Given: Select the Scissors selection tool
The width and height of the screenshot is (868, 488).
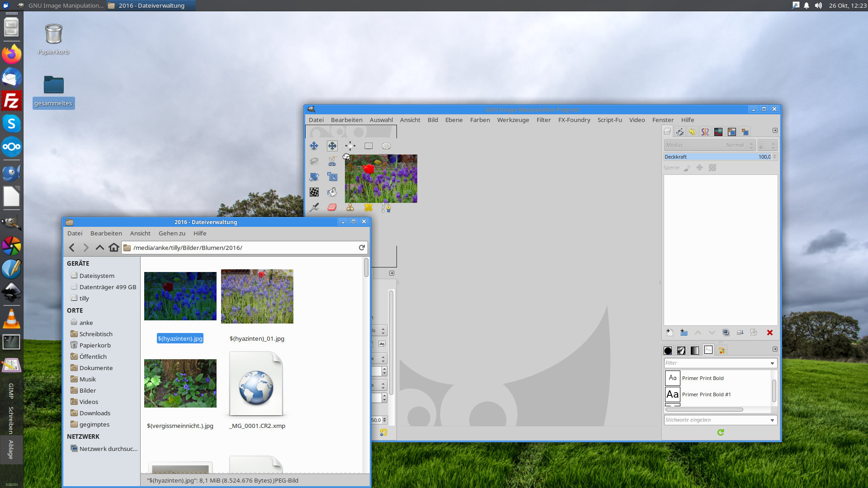Looking at the screenshot, I should click(332, 161).
